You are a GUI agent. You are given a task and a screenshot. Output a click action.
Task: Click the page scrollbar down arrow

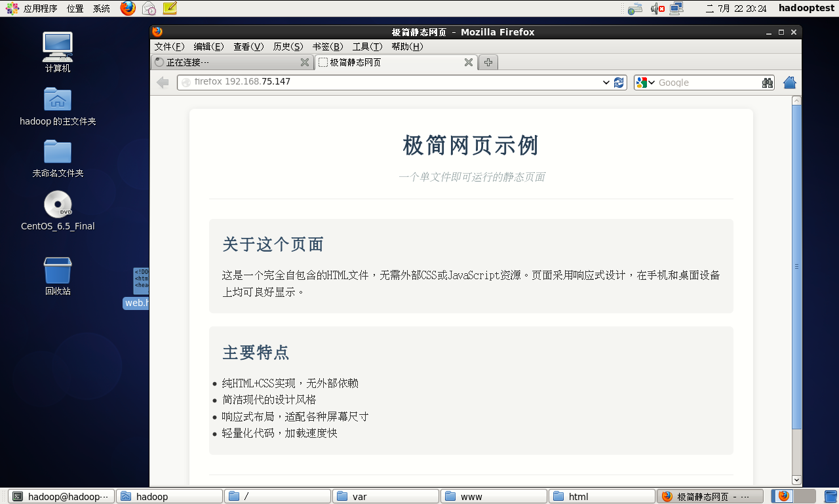[796, 480]
